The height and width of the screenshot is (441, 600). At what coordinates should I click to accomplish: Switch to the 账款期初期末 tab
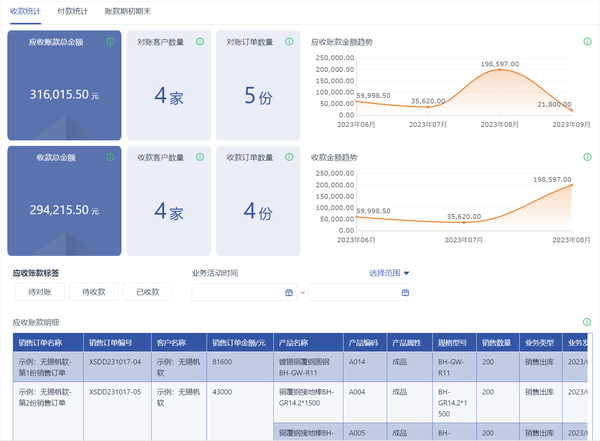(128, 11)
